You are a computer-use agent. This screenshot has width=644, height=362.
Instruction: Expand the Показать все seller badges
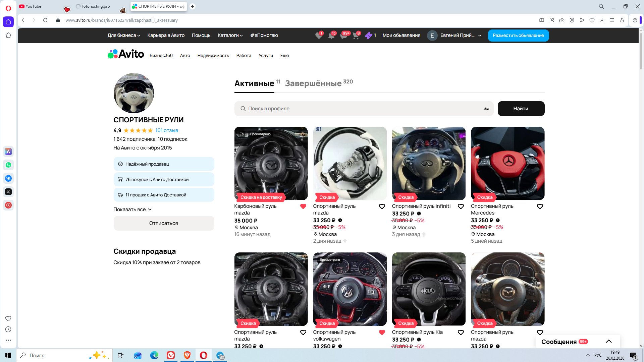(132, 209)
